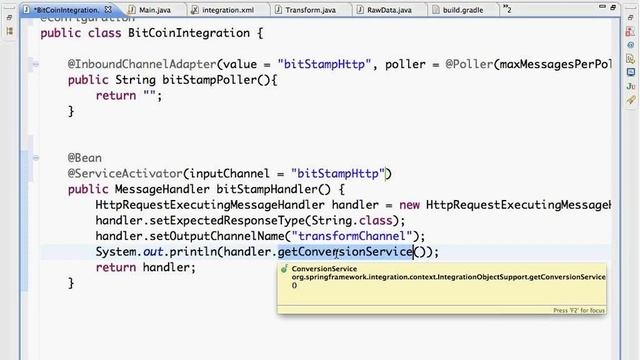Open the red person-shaped view in right trim

(630, 32)
